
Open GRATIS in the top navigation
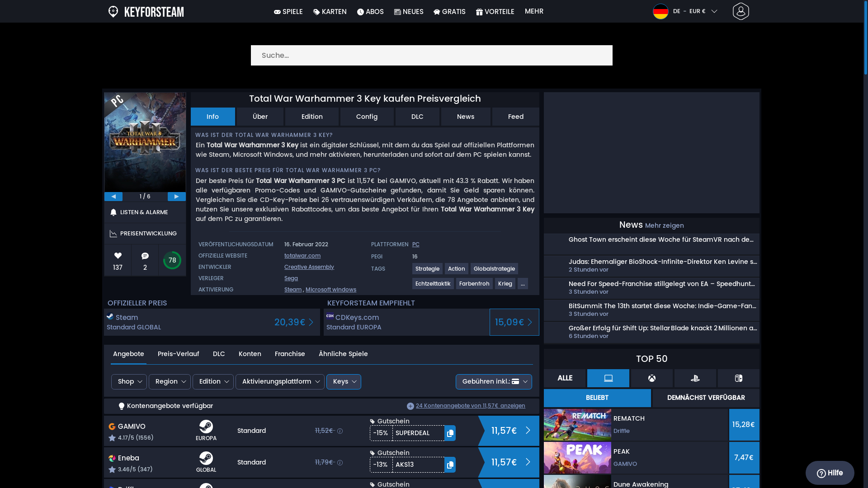[449, 12]
